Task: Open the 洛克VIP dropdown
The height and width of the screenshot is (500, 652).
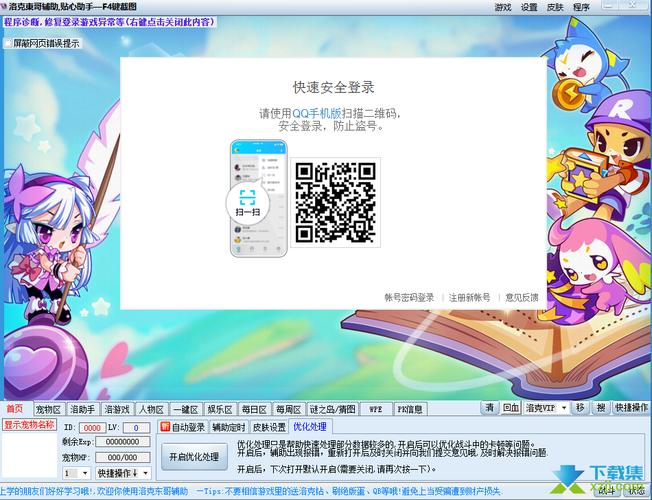Action: tap(563, 408)
